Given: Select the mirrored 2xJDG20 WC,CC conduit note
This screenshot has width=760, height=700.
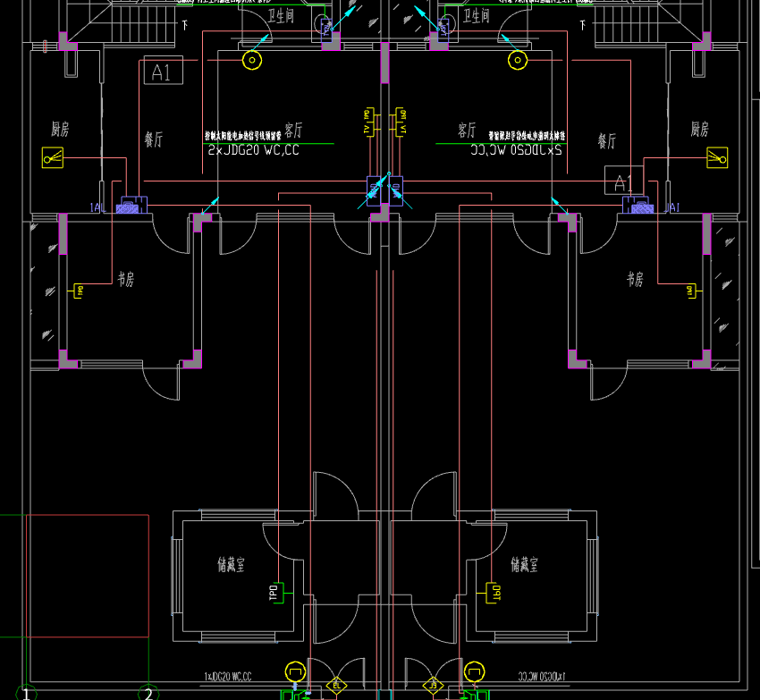Looking at the screenshot, I should [x=516, y=150].
